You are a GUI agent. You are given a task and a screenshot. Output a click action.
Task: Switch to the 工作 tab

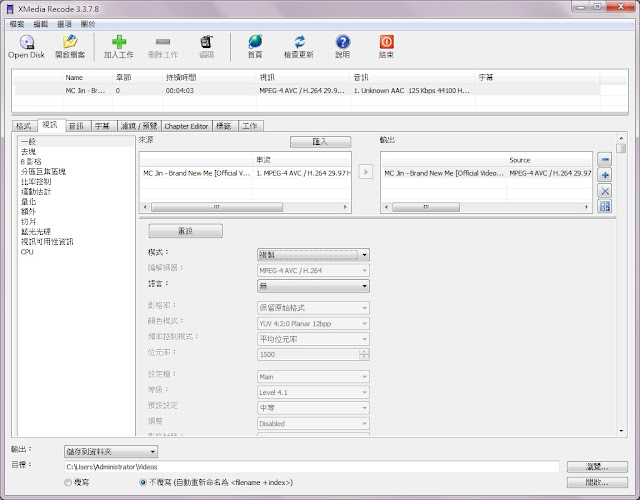coord(250,126)
